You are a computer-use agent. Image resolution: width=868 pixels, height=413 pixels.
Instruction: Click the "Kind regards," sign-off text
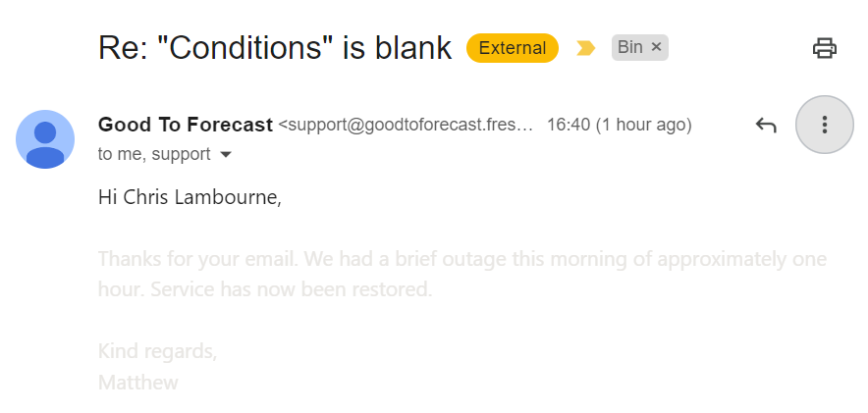point(157,351)
